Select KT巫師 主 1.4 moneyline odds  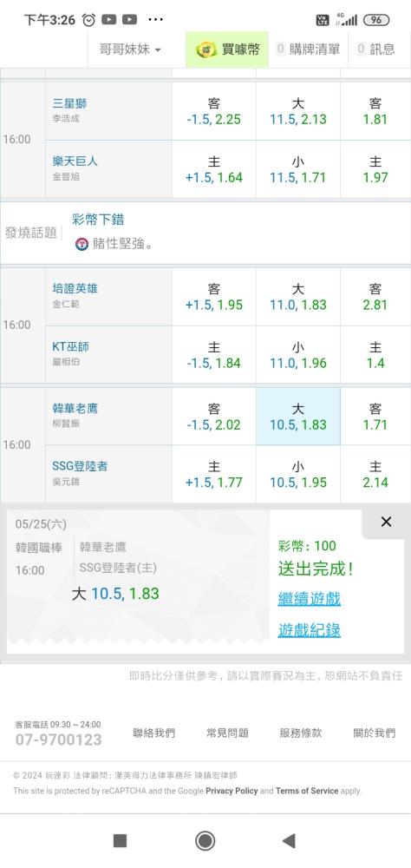point(375,355)
